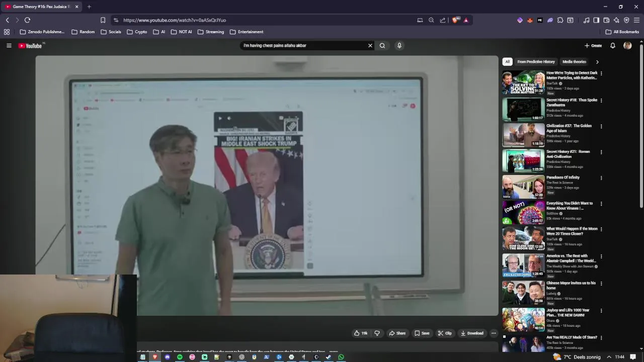The image size is (644, 362).
Task: Bookmark this page with the bookmark icon
Action: click(x=103, y=20)
